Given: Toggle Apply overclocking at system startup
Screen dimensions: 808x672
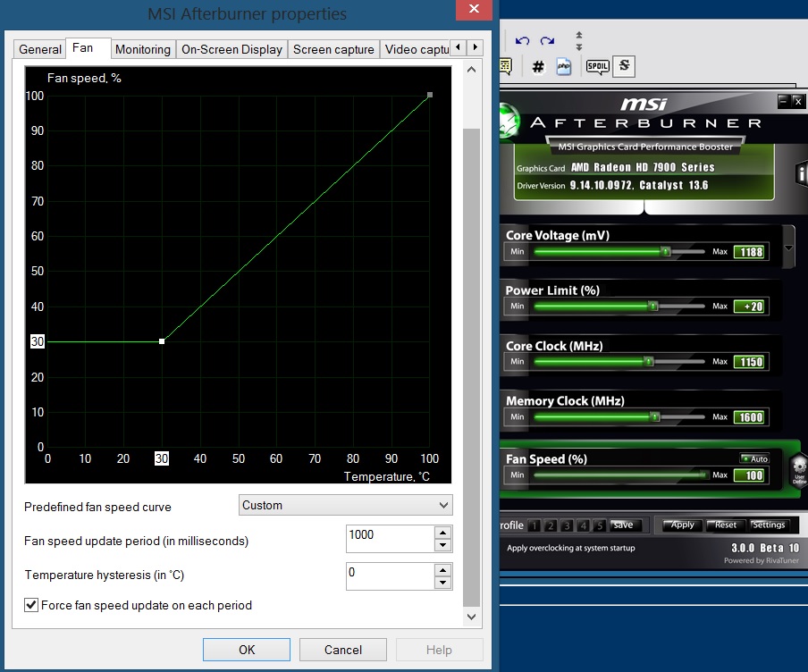Looking at the screenshot, I should coord(570,548).
